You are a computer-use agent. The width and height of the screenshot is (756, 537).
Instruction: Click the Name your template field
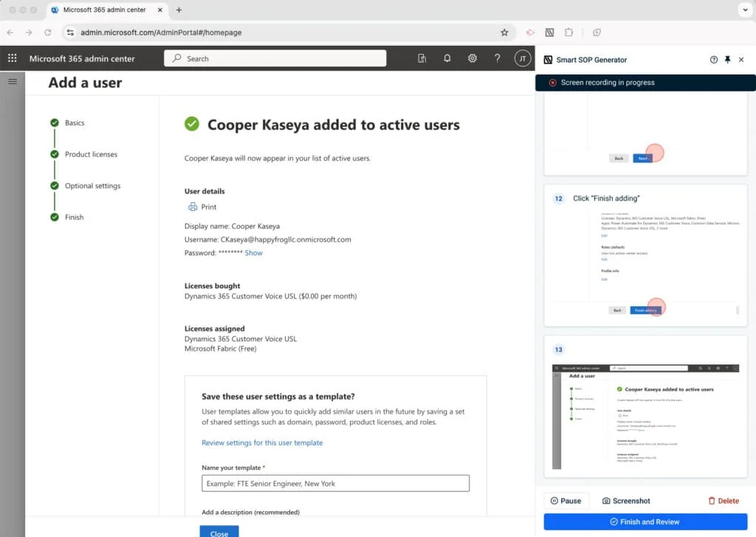point(336,484)
